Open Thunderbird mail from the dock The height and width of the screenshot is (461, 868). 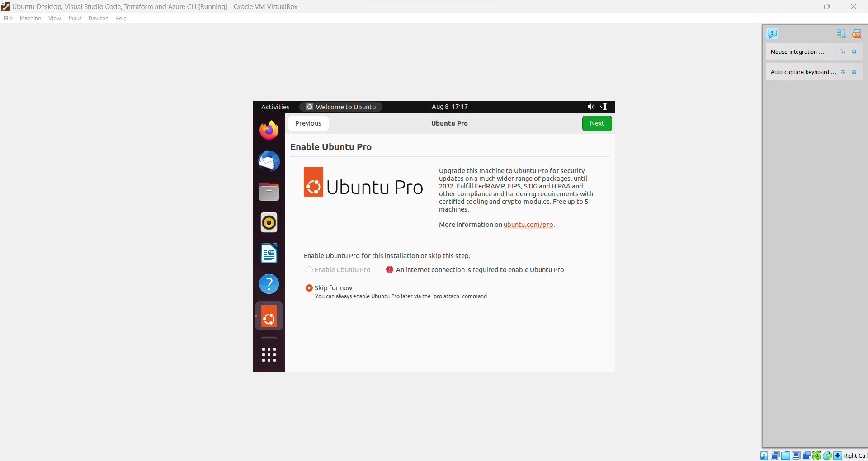(x=269, y=161)
